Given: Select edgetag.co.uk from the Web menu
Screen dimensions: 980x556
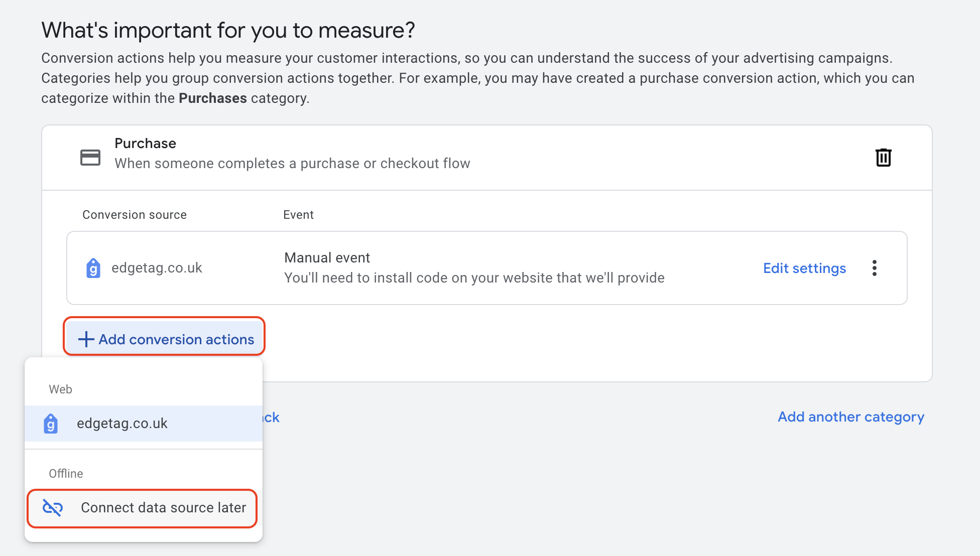Looking at the screenshot, I should tap(122, 424).
